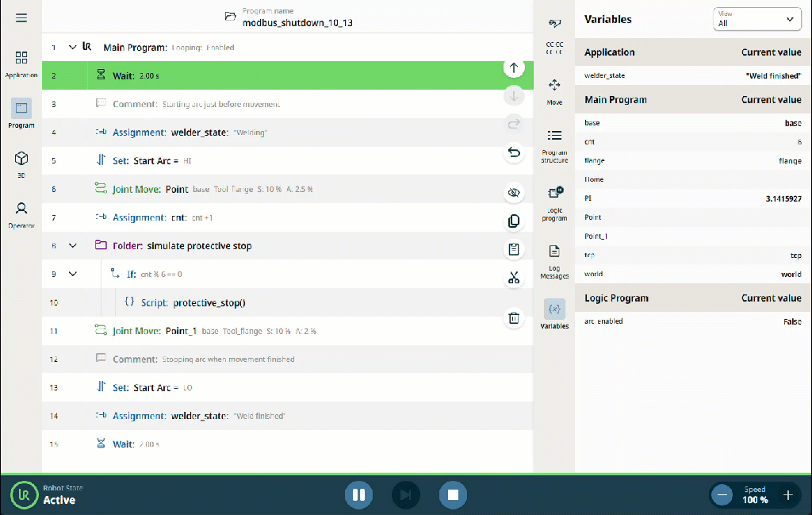Collapse the Main Program node
This screenshot has height=515, width=812.
click(72, 47)
